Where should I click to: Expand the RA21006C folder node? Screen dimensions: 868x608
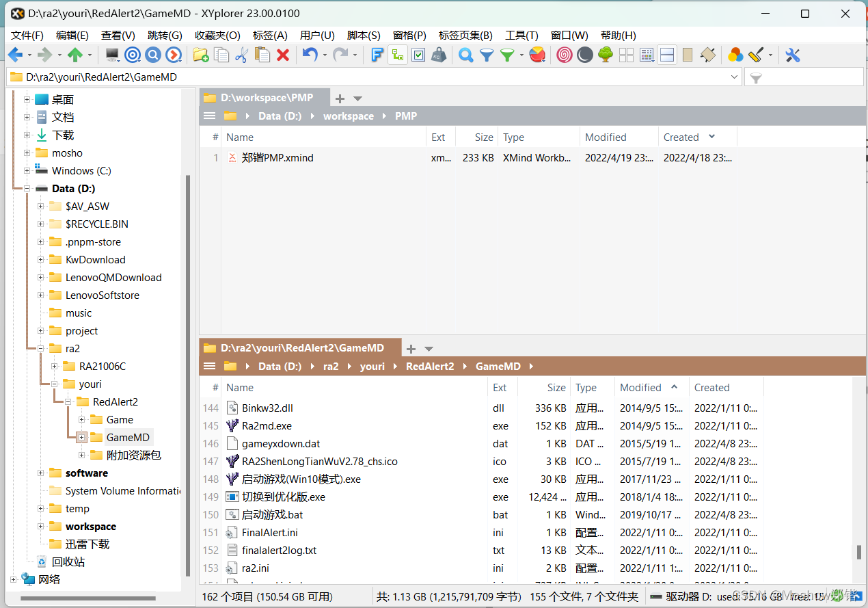click(55, 366)
